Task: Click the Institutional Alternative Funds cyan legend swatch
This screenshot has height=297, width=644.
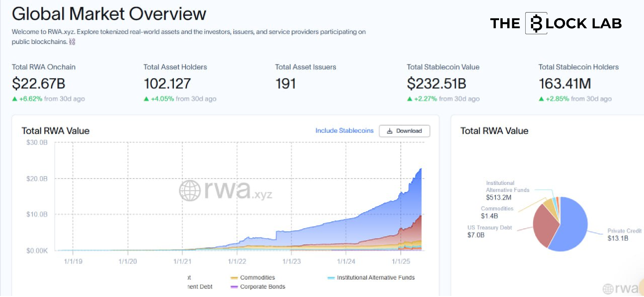Action: click(331, 278)
